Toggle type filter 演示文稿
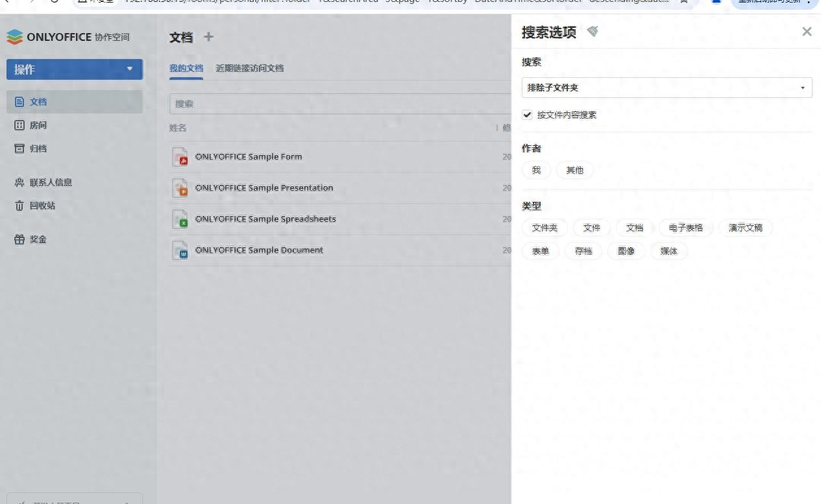This screenshot has height=504, width=821. coord(746,228)
